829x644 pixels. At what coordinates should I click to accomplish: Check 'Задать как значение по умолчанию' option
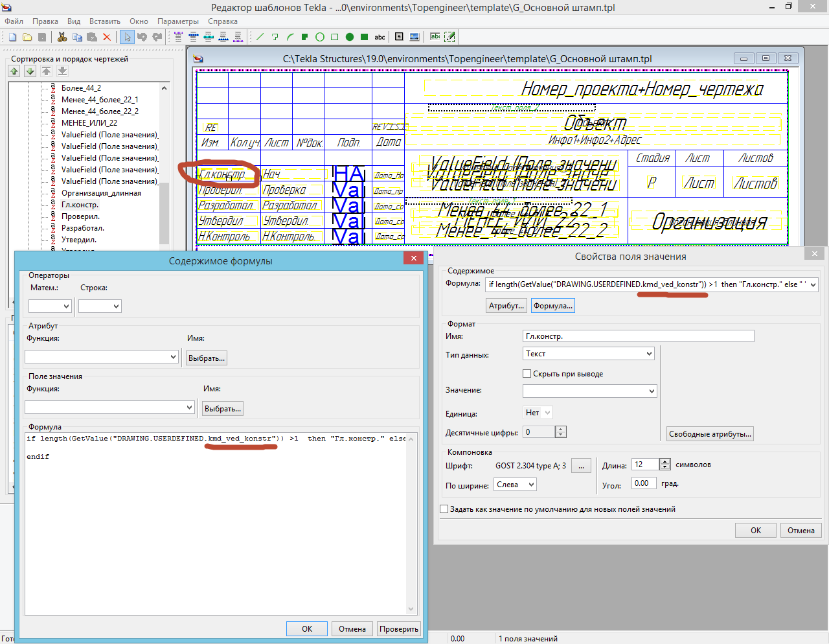tap(444, 509)
